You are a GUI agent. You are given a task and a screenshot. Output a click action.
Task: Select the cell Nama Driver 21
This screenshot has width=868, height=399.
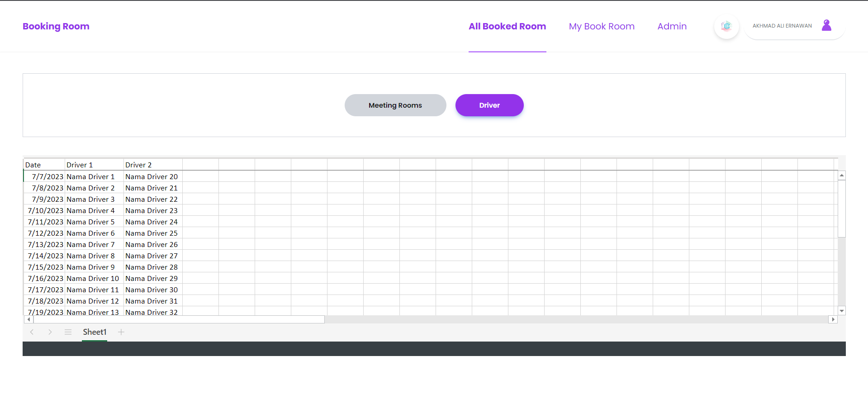(153, 188)
